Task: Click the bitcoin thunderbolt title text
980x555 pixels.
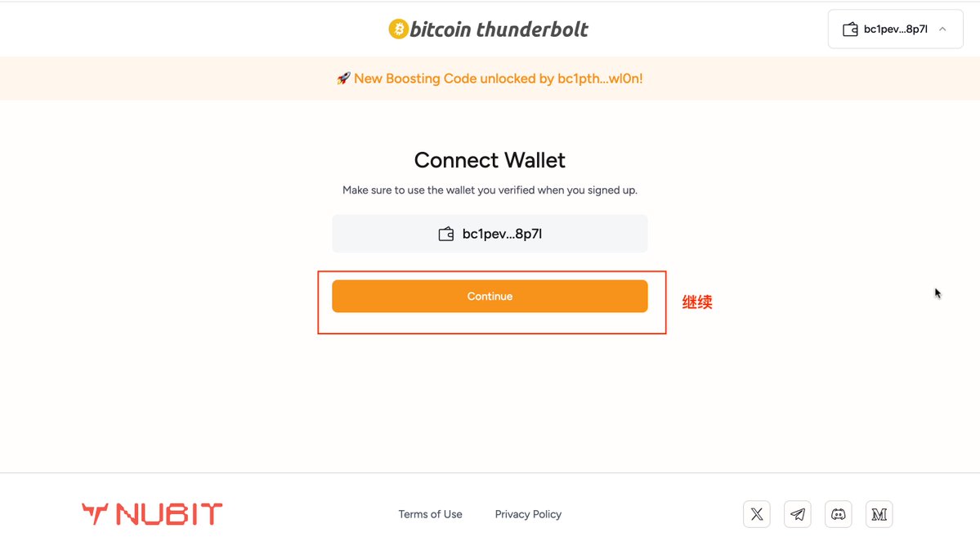Action: click(498, 29)
